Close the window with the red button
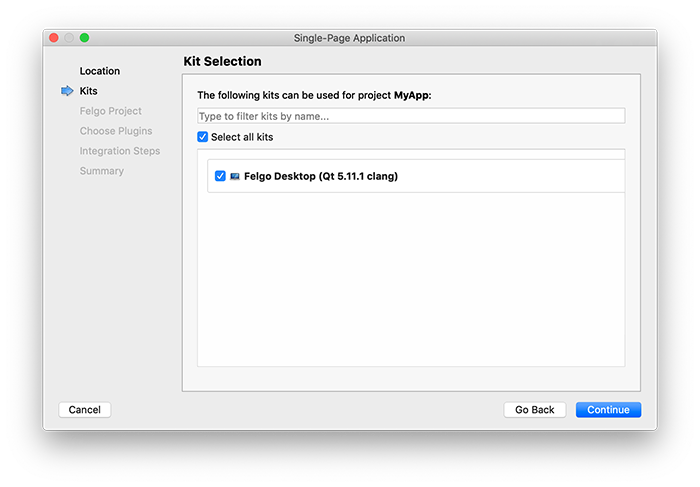The image size is (700, 487). pos(54,38)
